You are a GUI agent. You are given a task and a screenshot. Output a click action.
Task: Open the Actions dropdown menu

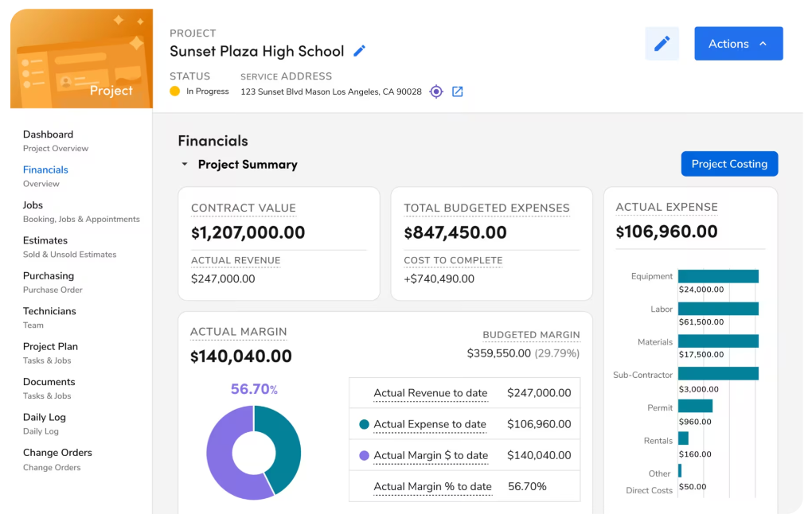[739, 44]
